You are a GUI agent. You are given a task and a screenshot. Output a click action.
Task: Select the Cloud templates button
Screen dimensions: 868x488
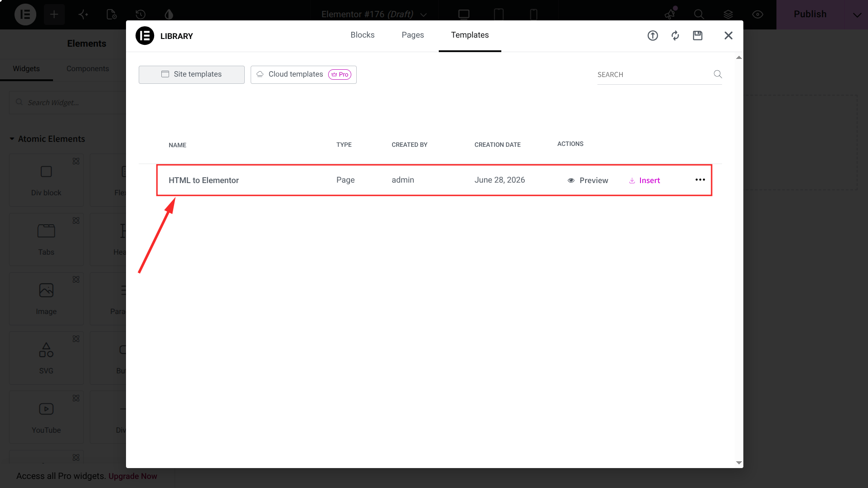click(304, 74)
